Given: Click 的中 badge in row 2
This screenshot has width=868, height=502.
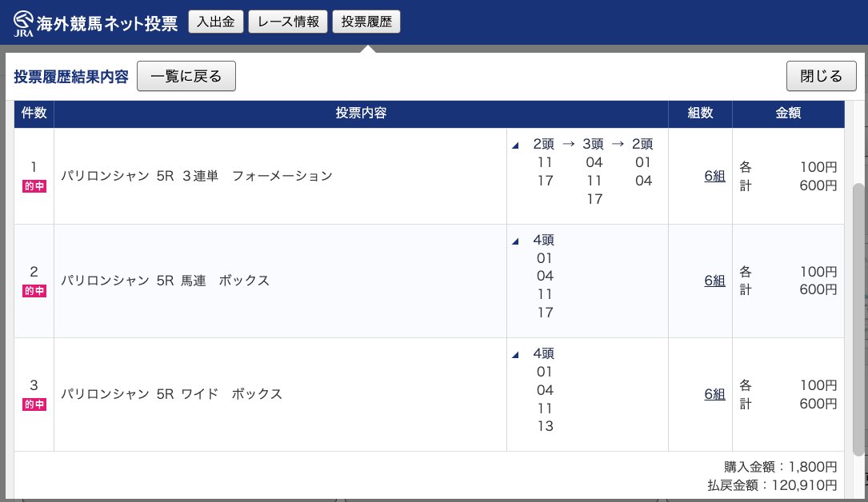Looking at the screenshot, I should click(34, 291).
